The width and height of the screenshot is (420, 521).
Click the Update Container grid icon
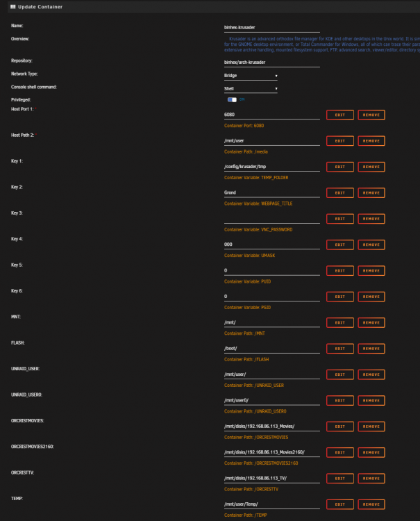(x=13, y=7)
